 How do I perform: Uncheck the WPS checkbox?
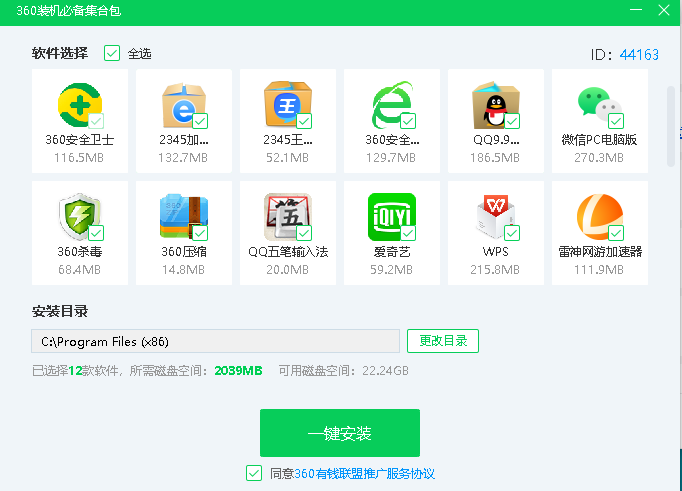point(512,233)
